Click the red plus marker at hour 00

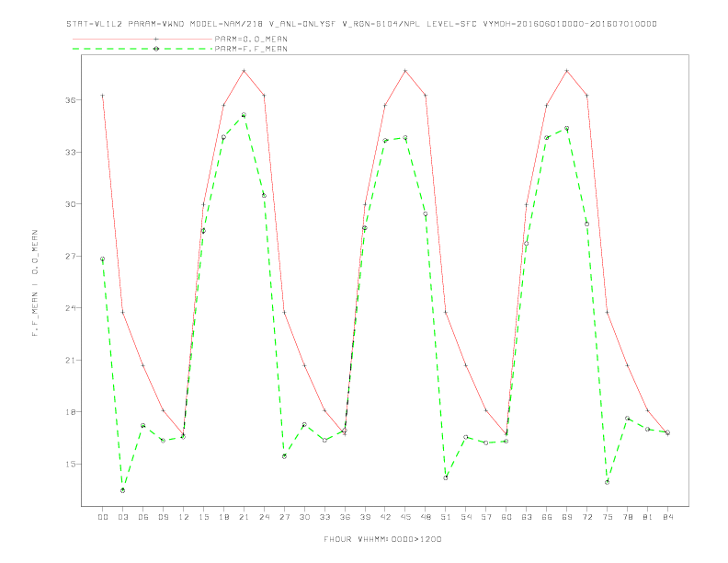[103, 96]
